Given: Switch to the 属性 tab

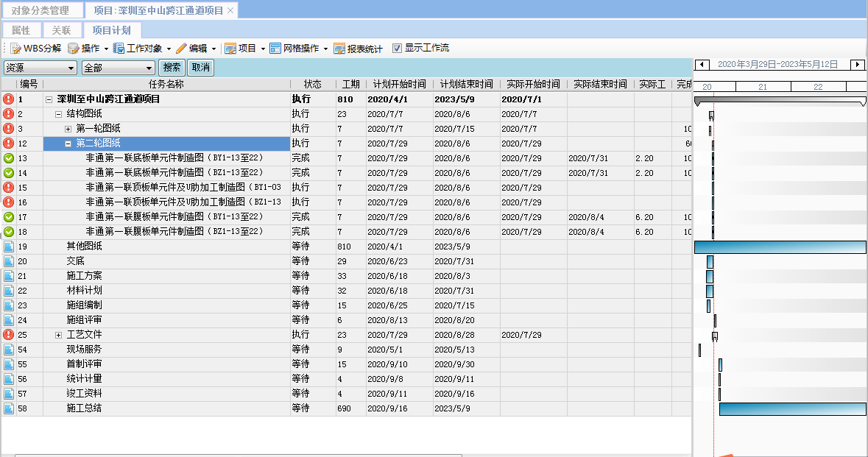Looking at the screenshot, I should pyautogui.click(x=21, y=30).
